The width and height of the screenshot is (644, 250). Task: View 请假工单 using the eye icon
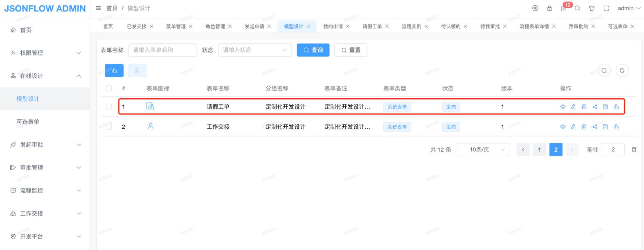pos(563,107)
